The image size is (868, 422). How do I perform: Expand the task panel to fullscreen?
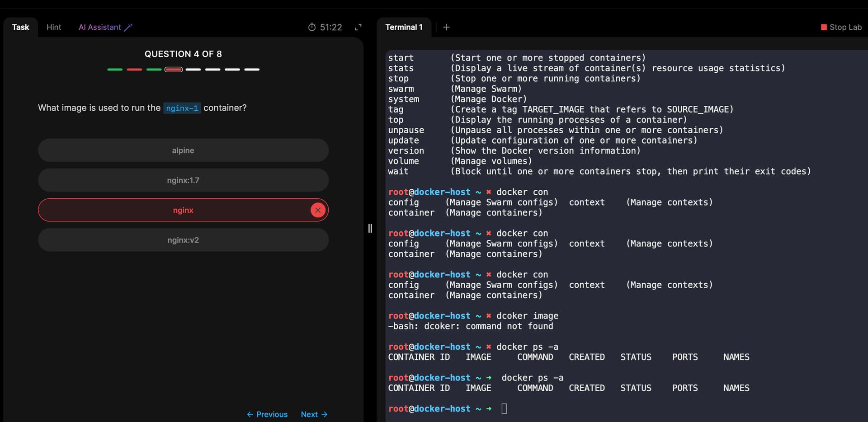[358, 27]
